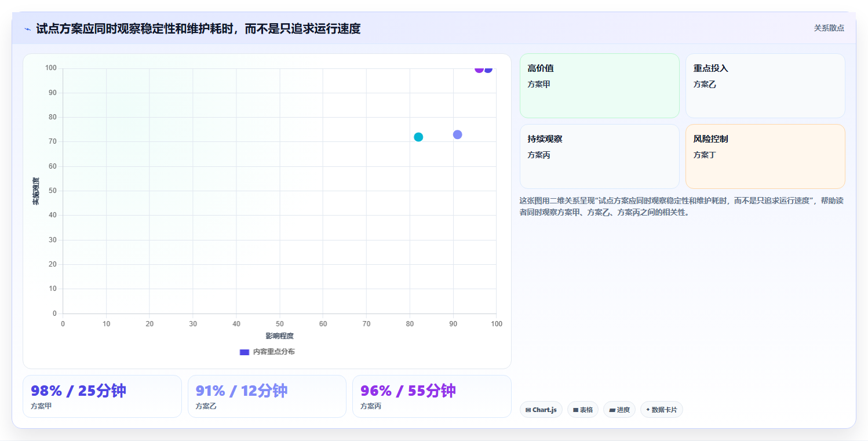Open the 风险控制 方案丁 card
Screen dimensions: 868x441
click(x=765, y=156)
